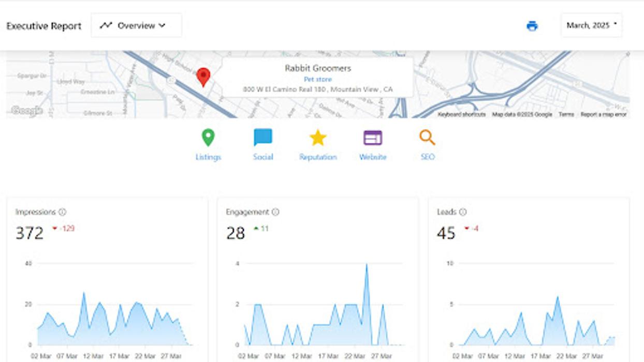Print the report using printer icon
This screenshot has height=362, width=644.
point(532,26)
